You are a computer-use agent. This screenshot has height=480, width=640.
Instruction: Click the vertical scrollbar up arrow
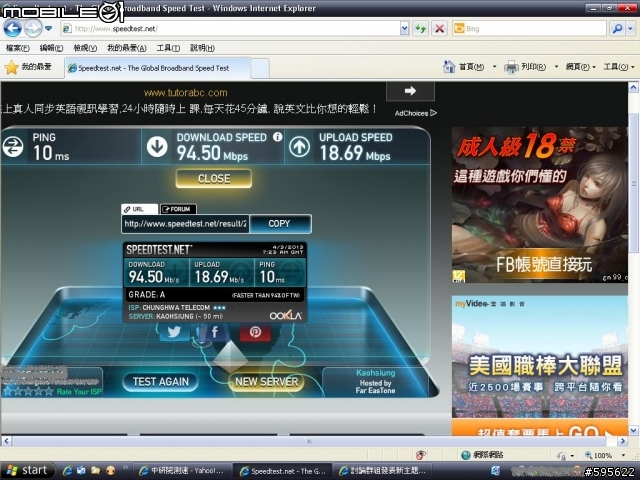point(633,87)
